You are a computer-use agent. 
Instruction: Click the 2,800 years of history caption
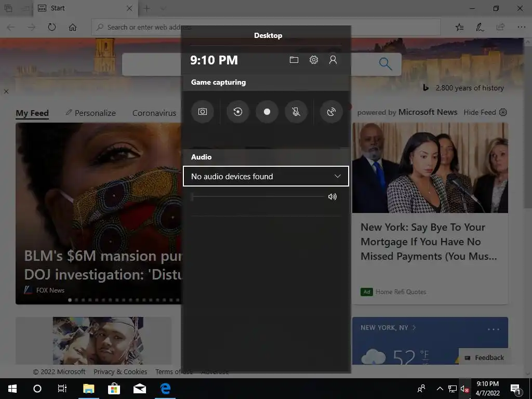pos(470,88)
